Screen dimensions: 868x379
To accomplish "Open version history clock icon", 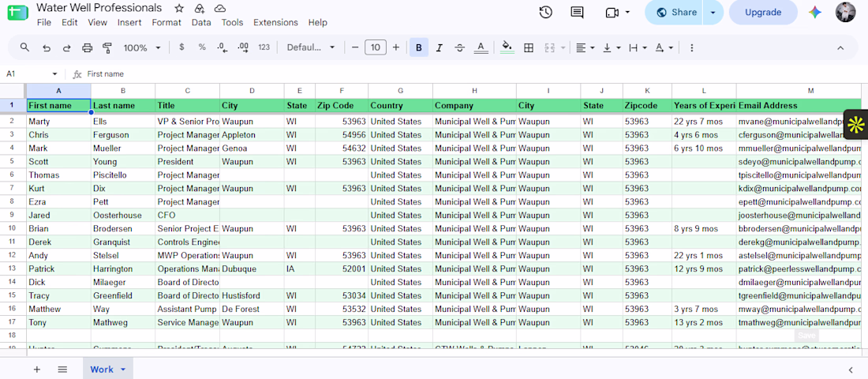I will (x=546, y=12).
